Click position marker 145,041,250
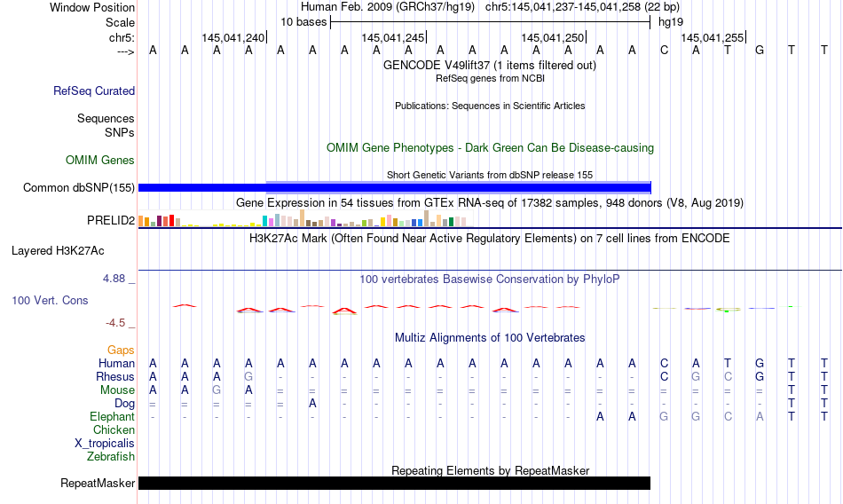This screenshot has height=504, width=843. (x=553, y=37)
